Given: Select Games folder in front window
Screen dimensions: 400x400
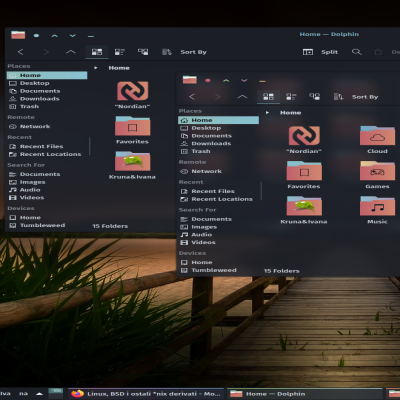Looking at the screenshot, I should tap(377, 175).
